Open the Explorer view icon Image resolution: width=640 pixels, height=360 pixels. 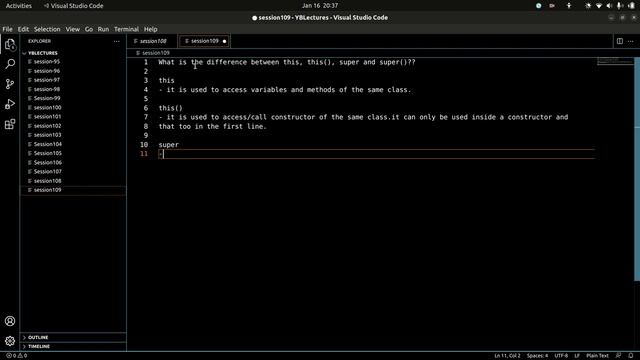(x=10, y=44)
